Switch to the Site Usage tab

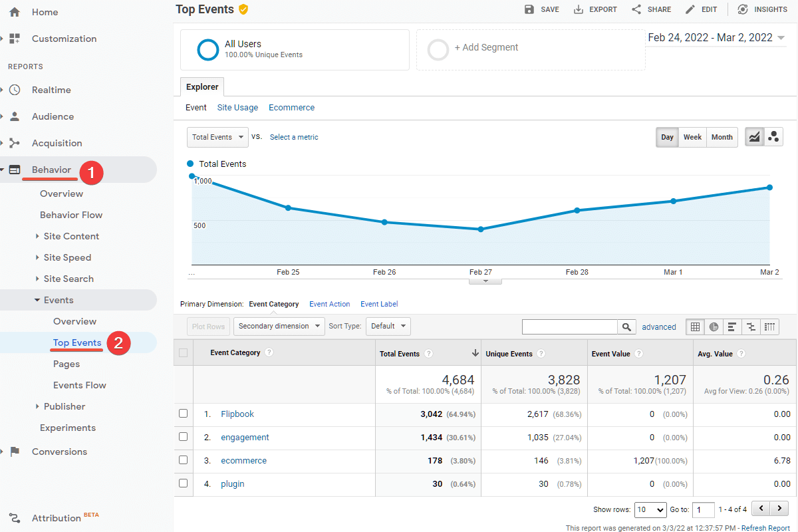click(x=237, y=107)
